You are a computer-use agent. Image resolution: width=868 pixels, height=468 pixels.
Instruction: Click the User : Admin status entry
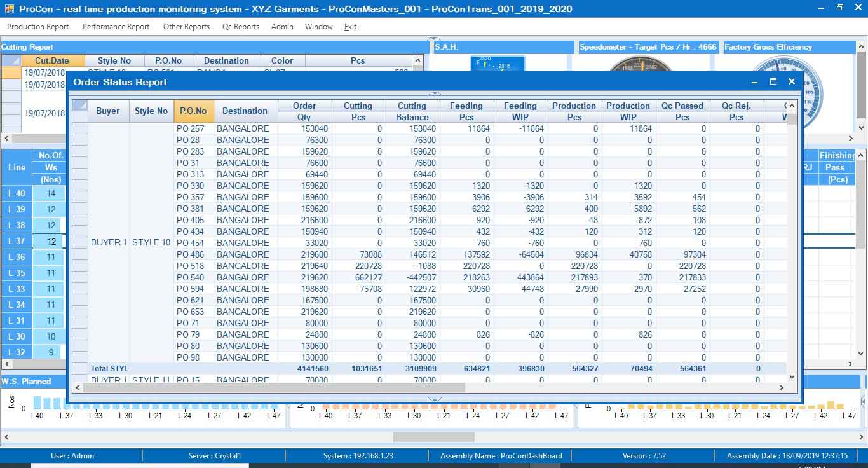pyautogui.click(x=72, y=455)
